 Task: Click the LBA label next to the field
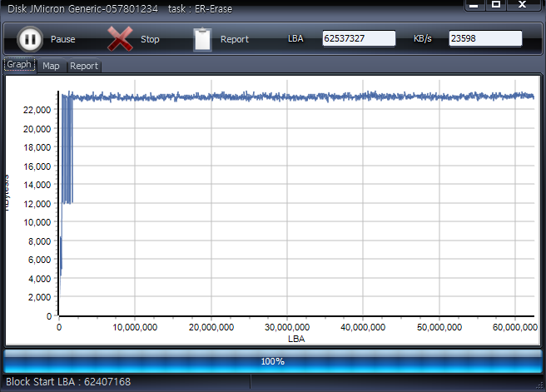295,38
